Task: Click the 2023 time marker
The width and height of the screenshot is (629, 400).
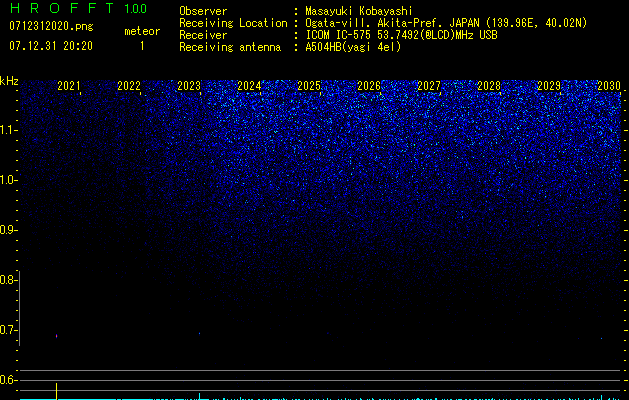Action: (189, 86)
